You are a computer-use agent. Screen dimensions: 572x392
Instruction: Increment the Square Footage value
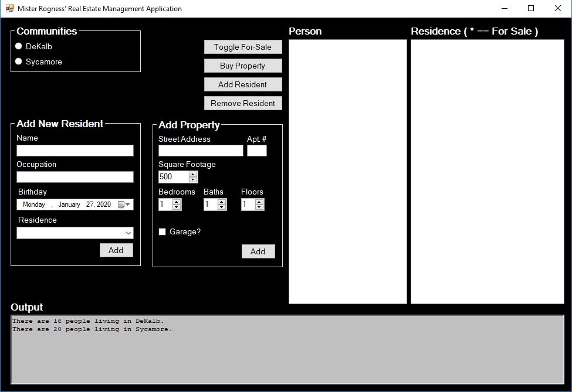point(194,173)
